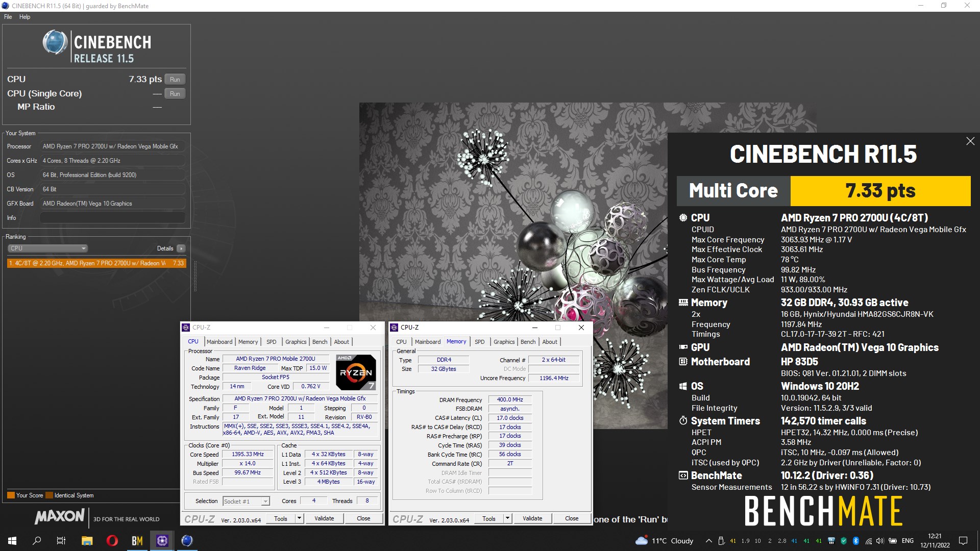
Task: Switch ENG input language indicator
Action: tap(908, 541)
